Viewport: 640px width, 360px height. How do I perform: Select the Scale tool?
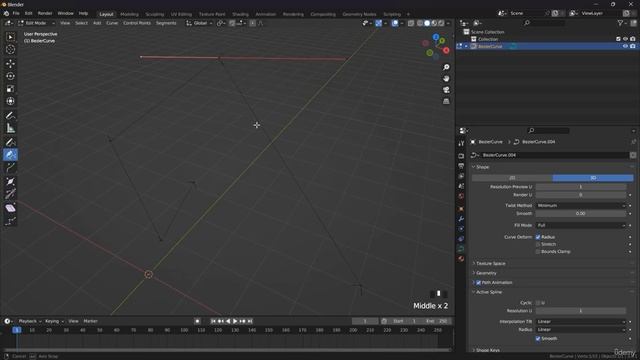(11, 89)
